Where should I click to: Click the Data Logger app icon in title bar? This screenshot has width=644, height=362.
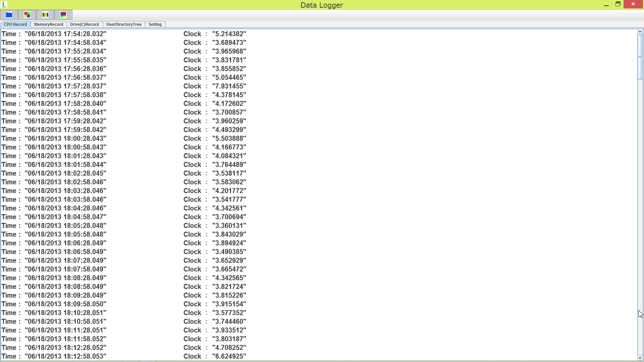point(4,5)
